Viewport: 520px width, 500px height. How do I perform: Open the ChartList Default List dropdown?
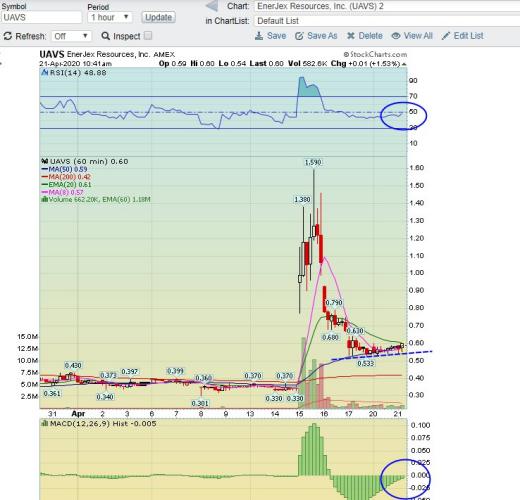coord(387,21)
